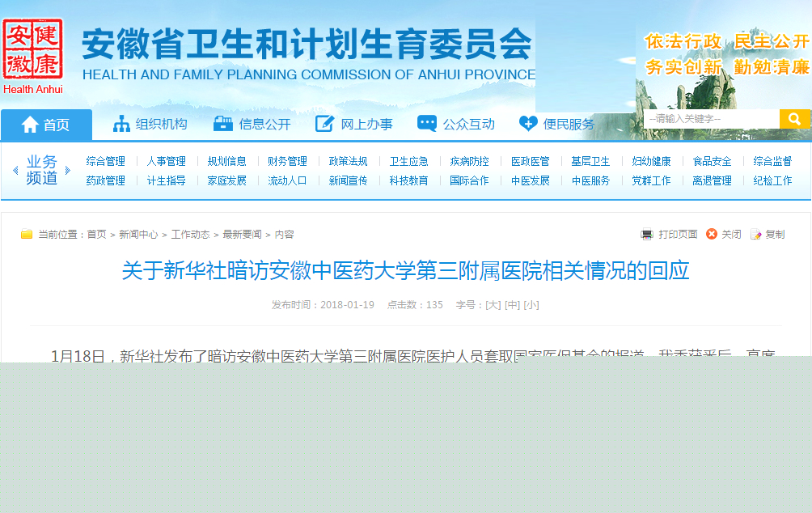Click the 公众互动 chat bubble icon
Viewport: 812px width, 513px height.
427,124
